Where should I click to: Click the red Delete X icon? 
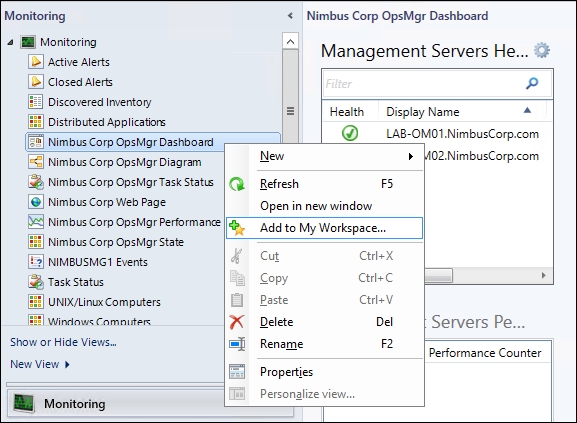coord(237,322)
